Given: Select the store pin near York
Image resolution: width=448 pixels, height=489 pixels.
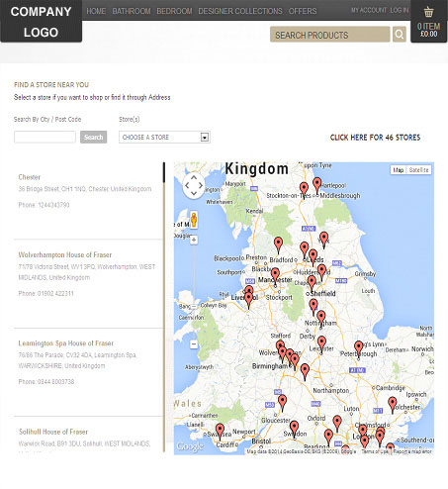Looking at the screenshot, I should tap(324, 240).
